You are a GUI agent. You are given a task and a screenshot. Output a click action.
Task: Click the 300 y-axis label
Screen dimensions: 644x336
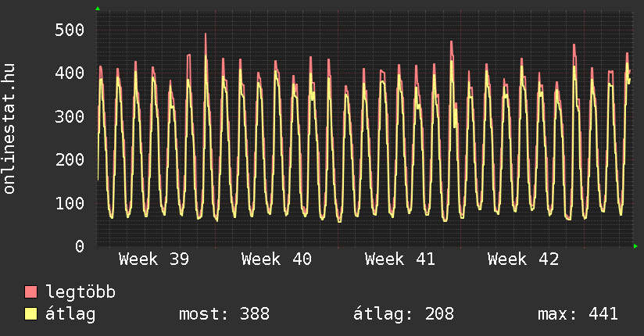[70, 116]
